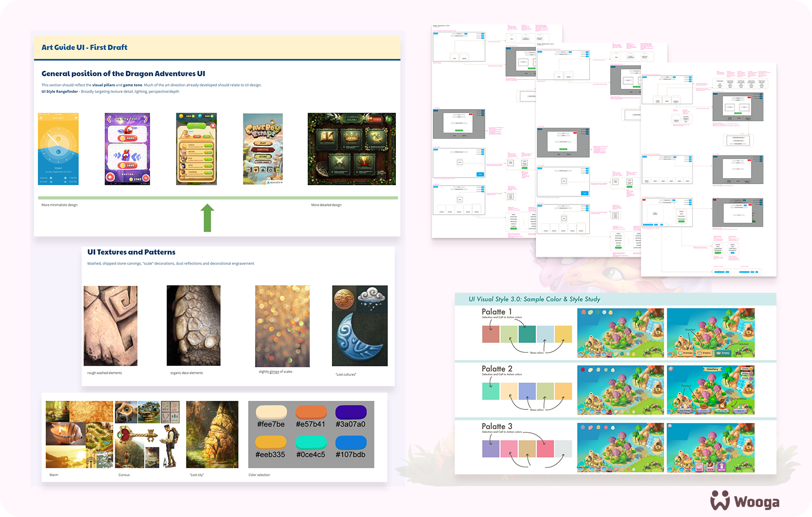
Task: Open the Cavebob Escape game screenshot
Action: pyautogui.click(x=263, y=149)
